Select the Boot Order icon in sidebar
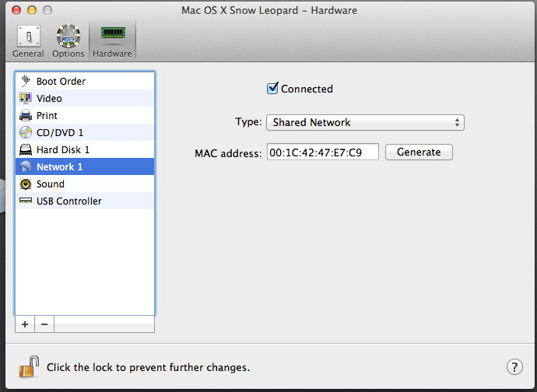 (26, 81)
